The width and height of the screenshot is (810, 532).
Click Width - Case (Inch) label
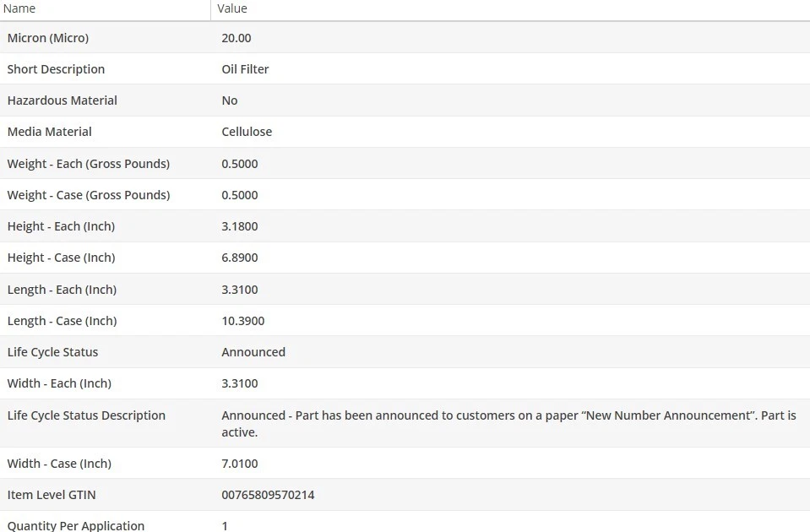tap(59, 464)
